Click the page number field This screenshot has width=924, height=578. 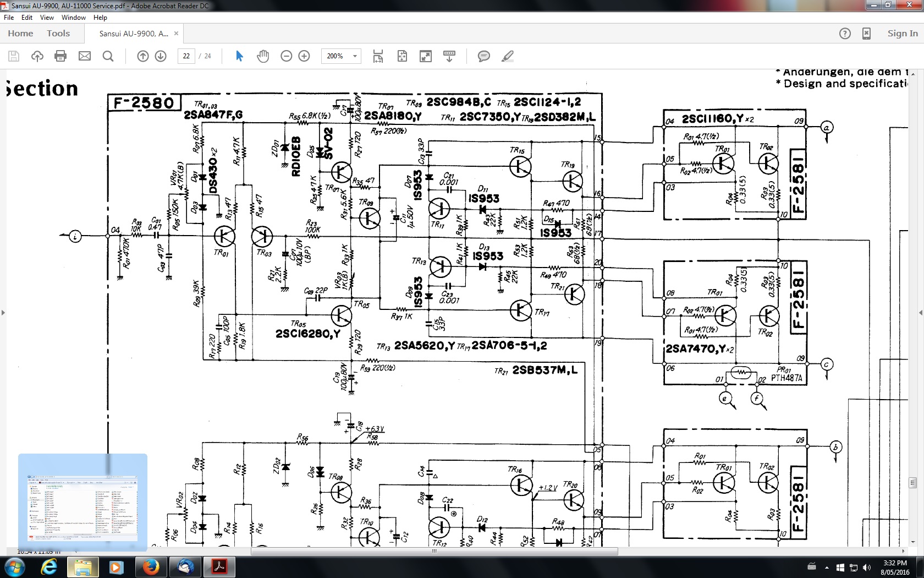pos(186,56)
